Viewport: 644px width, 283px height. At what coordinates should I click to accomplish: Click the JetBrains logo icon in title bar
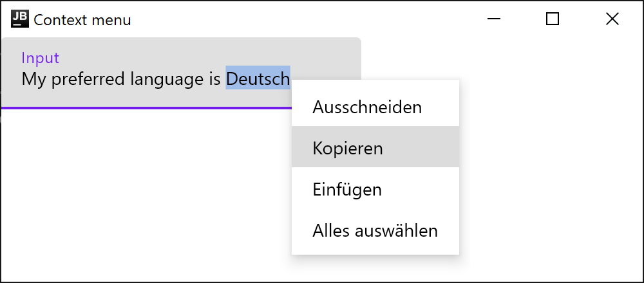click(x=20, y=19)
